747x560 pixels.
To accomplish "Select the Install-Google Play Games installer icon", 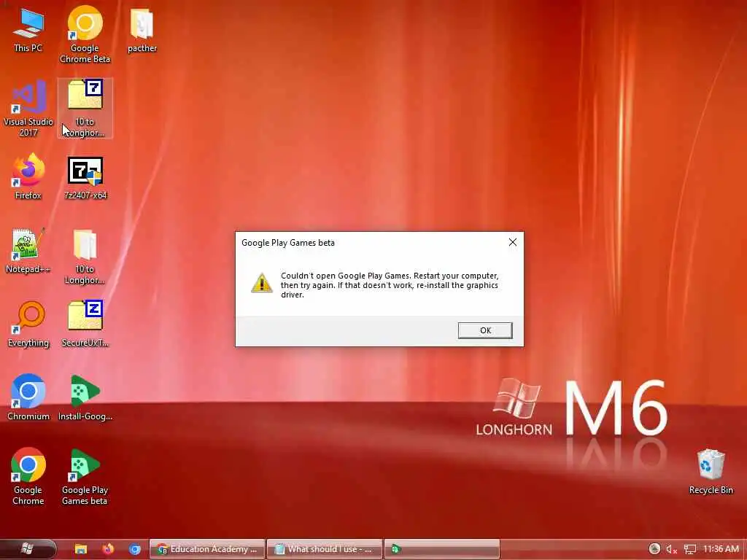I will pos(85,397).
